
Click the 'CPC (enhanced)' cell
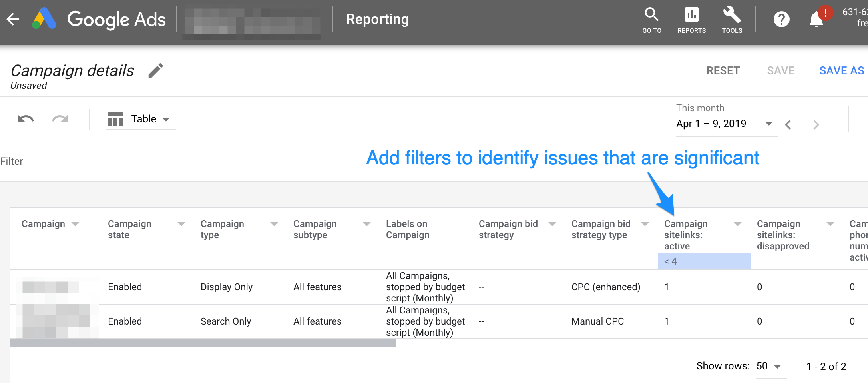coord(606,287)
